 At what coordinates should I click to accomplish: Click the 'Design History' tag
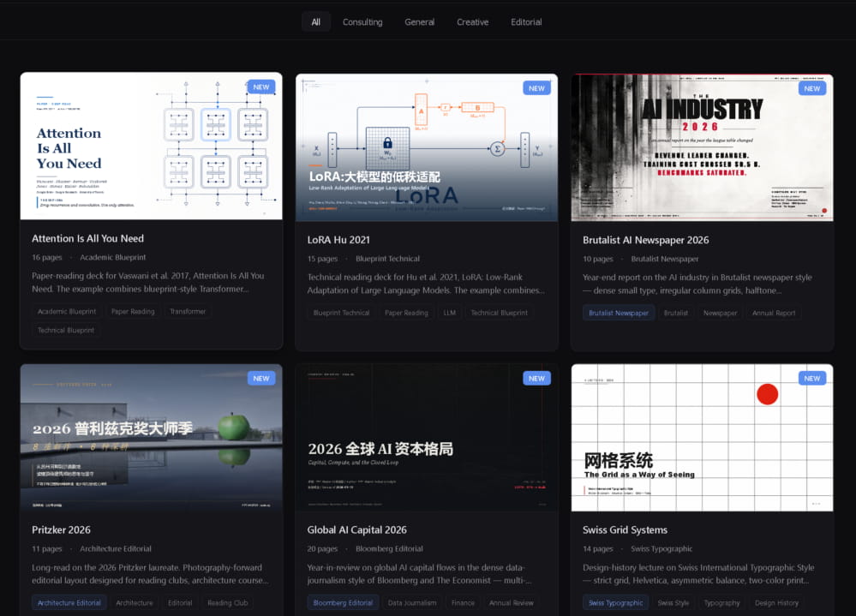pos(776,603)
